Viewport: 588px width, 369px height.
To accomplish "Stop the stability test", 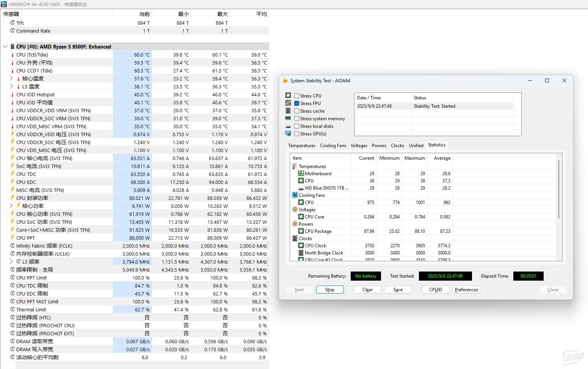I will [330, 289].
